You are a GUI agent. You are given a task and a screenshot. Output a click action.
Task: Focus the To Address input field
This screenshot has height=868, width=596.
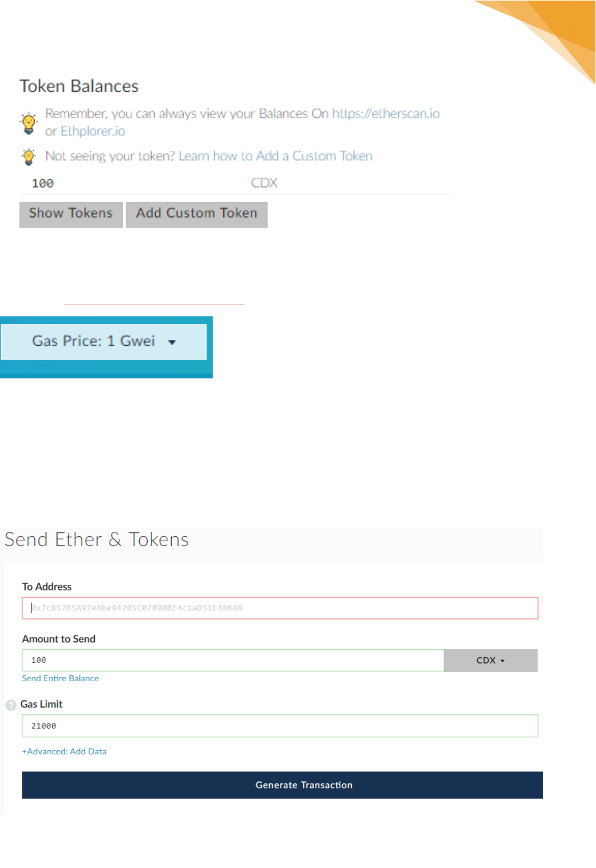(280, 608)
